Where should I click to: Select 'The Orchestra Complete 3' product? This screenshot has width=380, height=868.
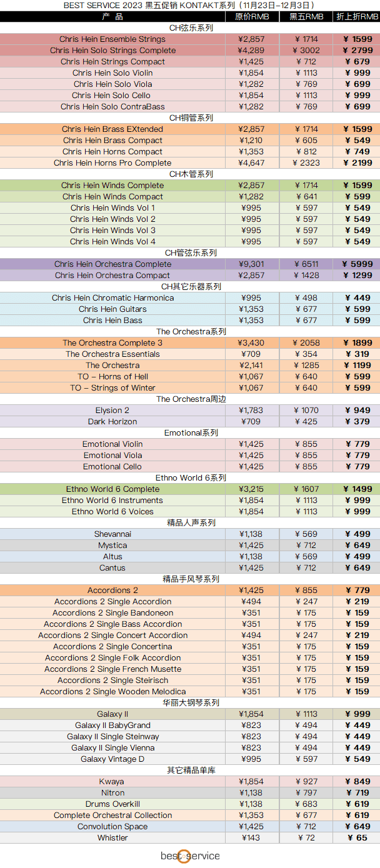coord(112,343)
